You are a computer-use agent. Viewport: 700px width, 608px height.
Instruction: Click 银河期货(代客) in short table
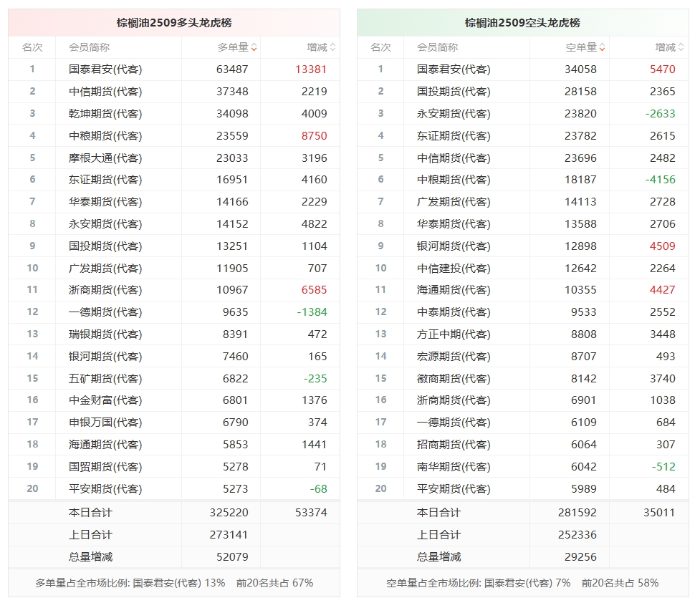pyautogui.click(x=454, y=246)
